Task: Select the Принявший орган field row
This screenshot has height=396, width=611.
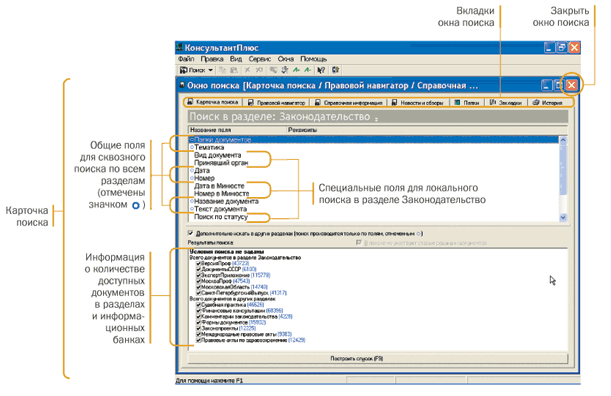Action: [x=373, y=163]
